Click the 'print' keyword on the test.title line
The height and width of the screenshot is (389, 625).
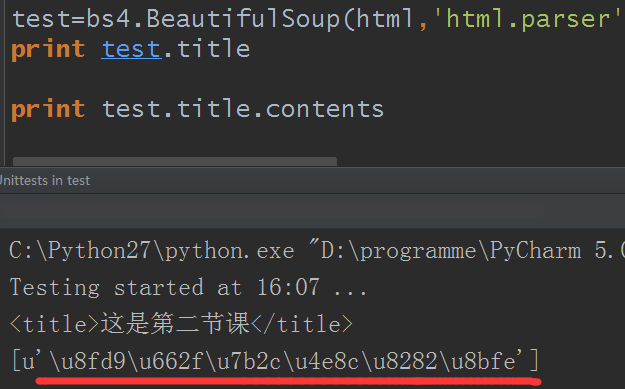[48, 49]
